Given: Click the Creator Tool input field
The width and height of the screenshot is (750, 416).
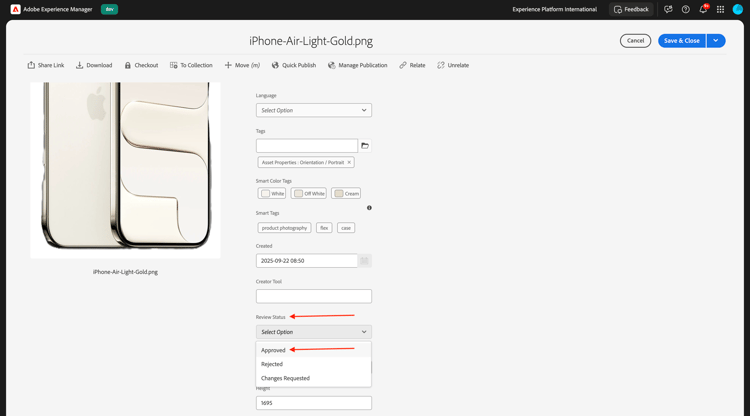Looking at the screenshot, I should tap(314, 296).
